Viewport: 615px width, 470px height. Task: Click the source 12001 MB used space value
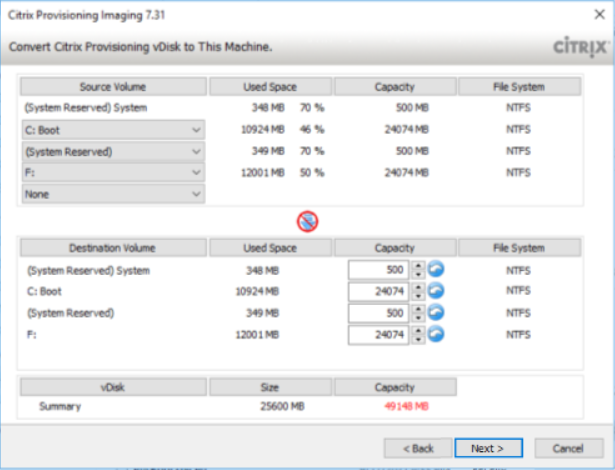pos(263,173)
